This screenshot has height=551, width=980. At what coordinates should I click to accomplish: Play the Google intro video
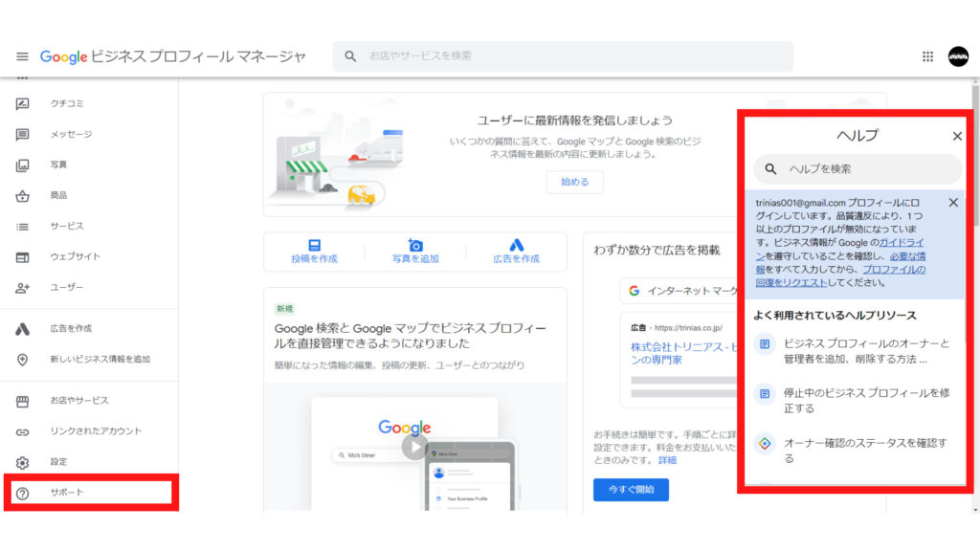point(415,448)
